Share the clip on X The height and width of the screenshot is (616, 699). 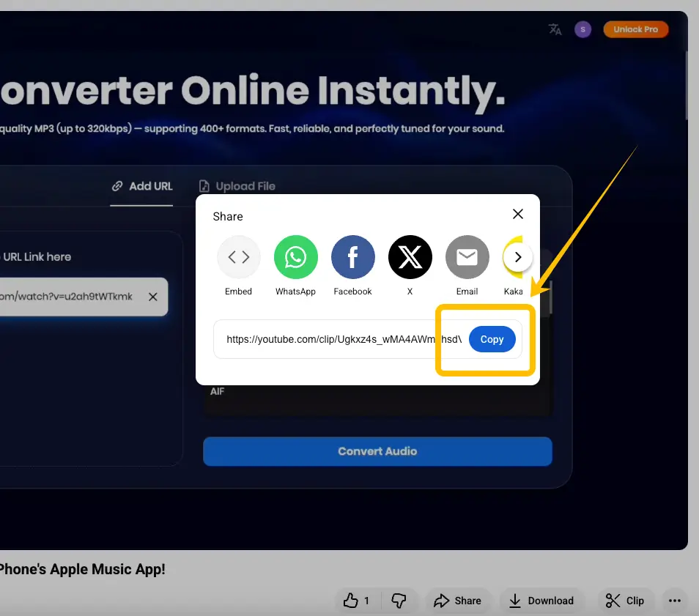tap(410, 257)
